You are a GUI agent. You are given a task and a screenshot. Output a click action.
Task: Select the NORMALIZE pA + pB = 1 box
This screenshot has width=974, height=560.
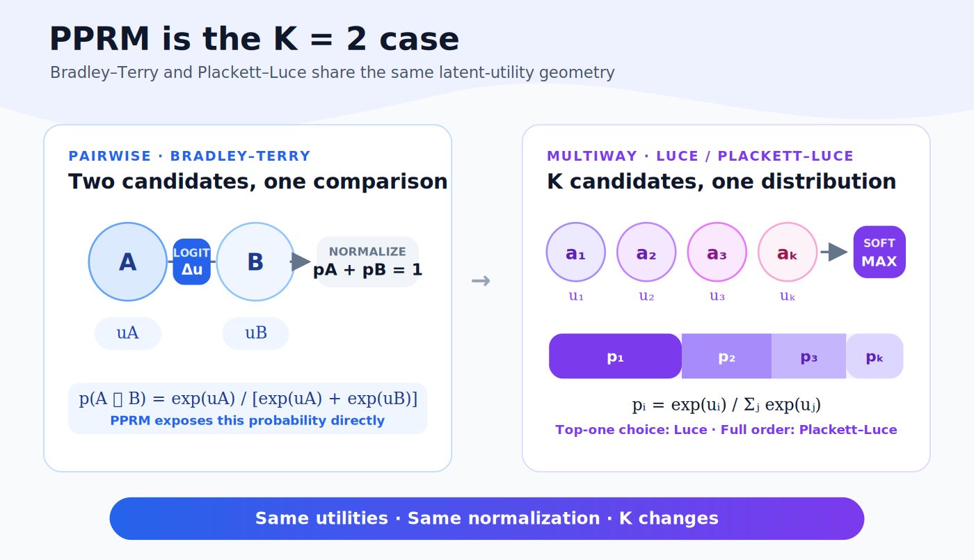click(x=367, y=262)
